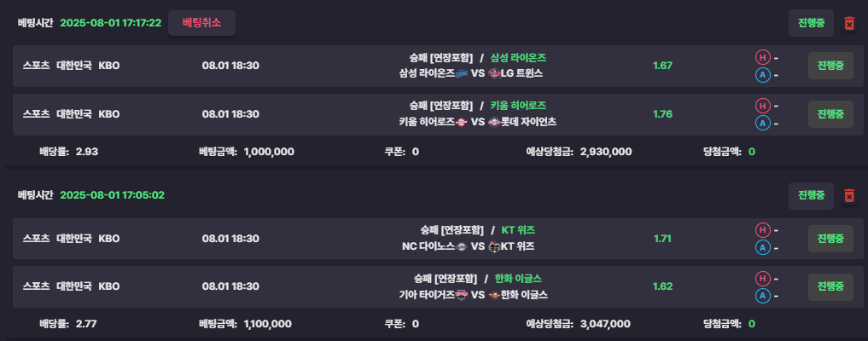Select the 1.71 odds for KT Wiz
The width and height of the screenshot is (868, 341).
click(662, 239)
